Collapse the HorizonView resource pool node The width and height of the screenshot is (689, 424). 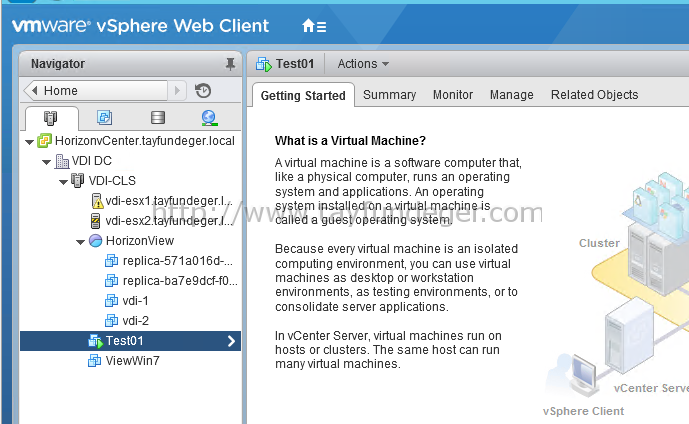click(x=80, y=242)
